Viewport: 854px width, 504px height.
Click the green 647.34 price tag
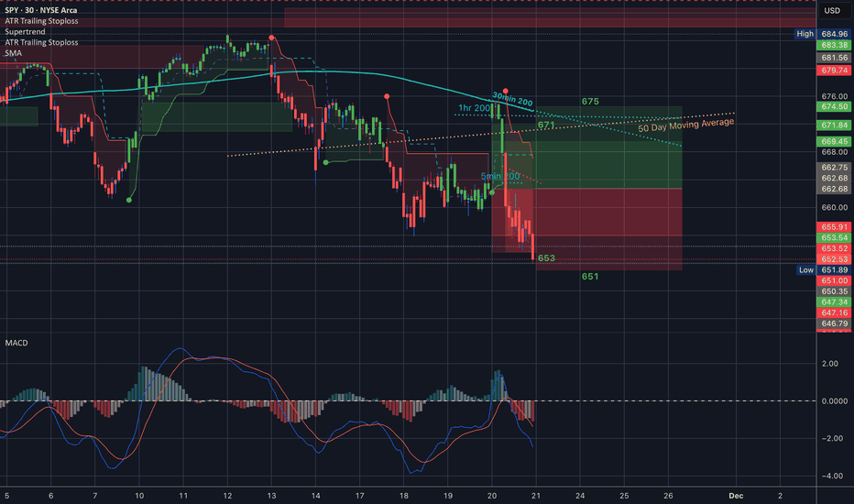click(833, 301)
